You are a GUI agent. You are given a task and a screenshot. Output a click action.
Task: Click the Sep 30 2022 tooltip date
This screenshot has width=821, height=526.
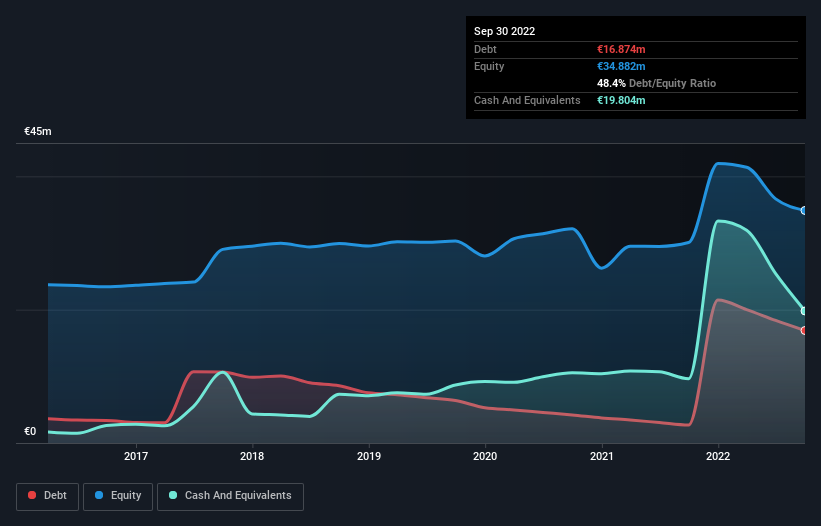[504, 31]
